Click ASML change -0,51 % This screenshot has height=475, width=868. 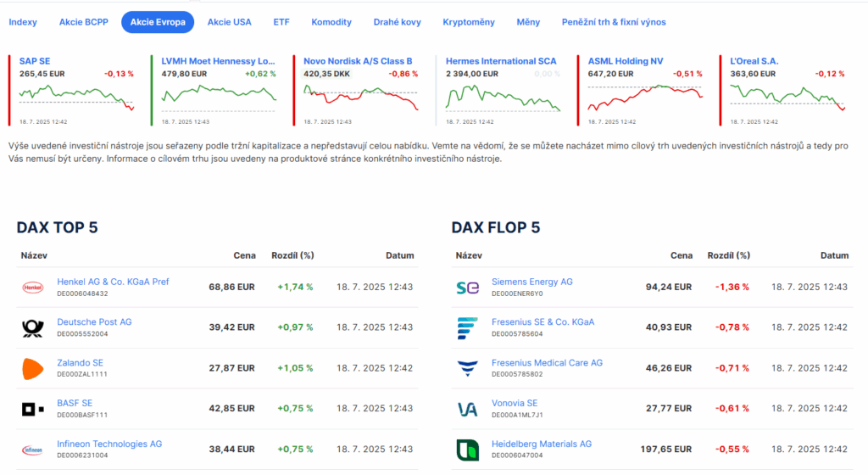tap(687, 74)
